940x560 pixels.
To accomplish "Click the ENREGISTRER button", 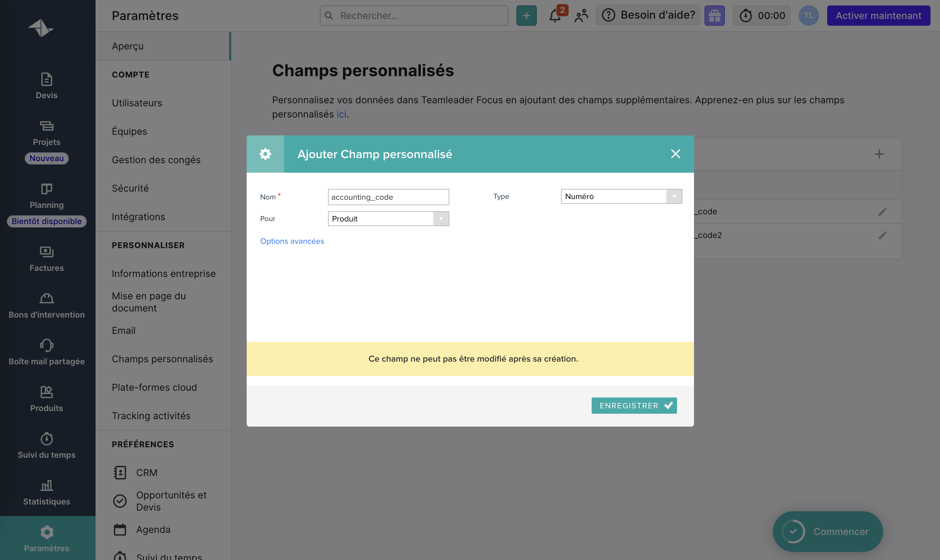I will pos(634,406).
